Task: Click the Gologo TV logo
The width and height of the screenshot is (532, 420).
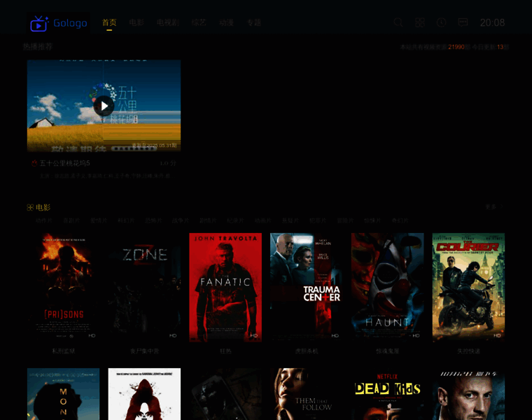Action: coord(58,23)
